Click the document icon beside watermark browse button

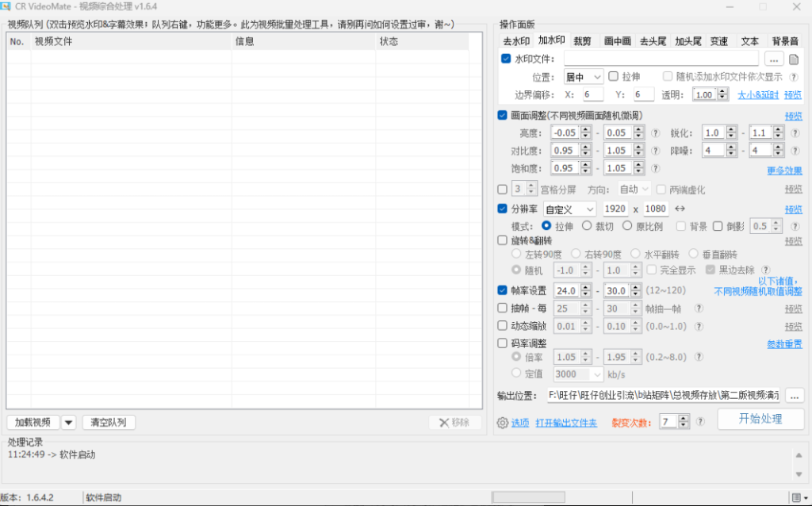pyautogui.click(x=795, y=58)
